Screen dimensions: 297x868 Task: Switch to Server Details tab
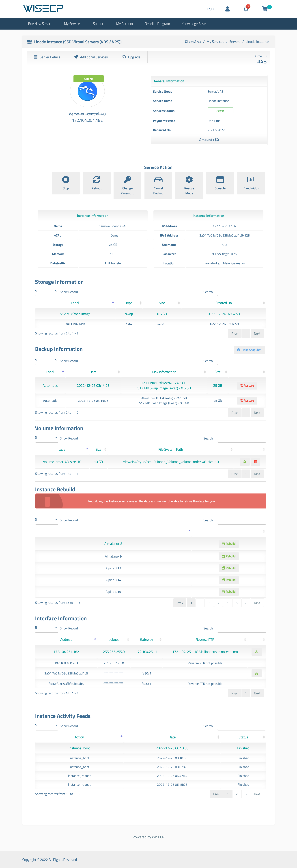tap(47, 57)
